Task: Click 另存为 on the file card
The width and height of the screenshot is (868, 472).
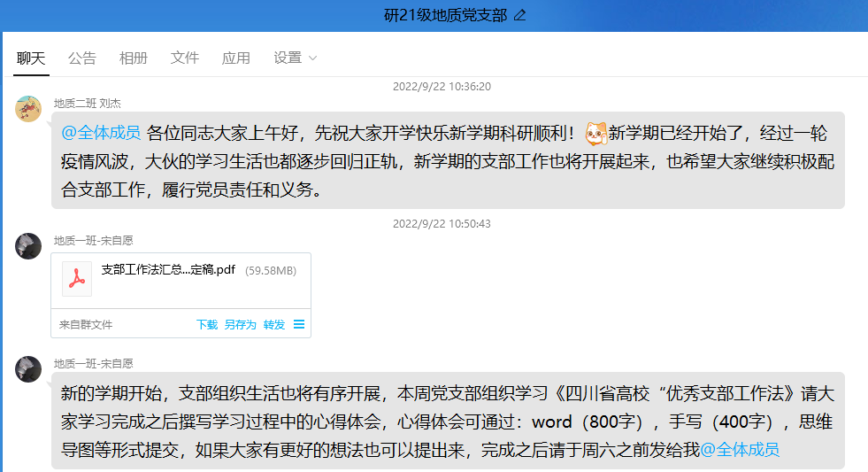Action: pyautogui.click(x=240, y=325)
